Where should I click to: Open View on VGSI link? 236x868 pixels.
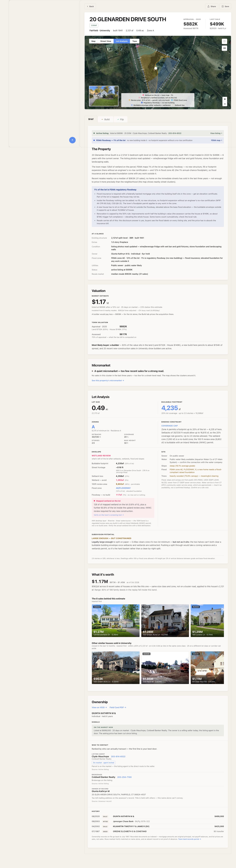99,707
